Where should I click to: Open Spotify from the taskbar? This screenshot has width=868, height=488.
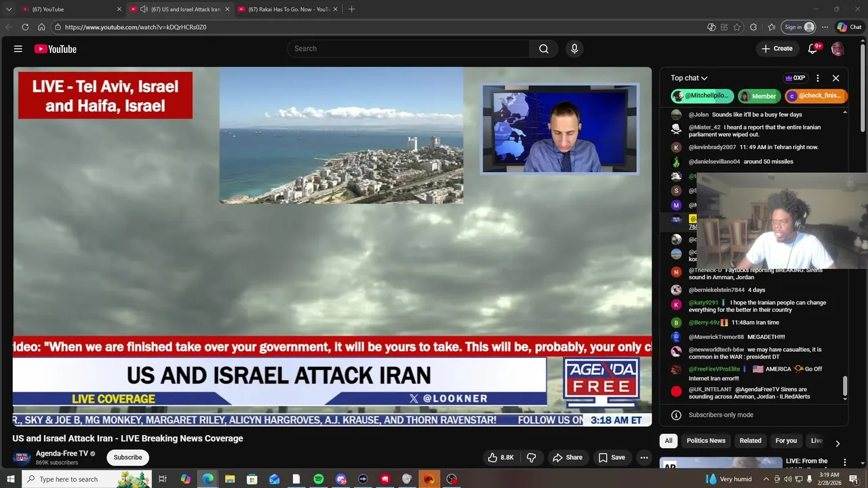(319, 479)
